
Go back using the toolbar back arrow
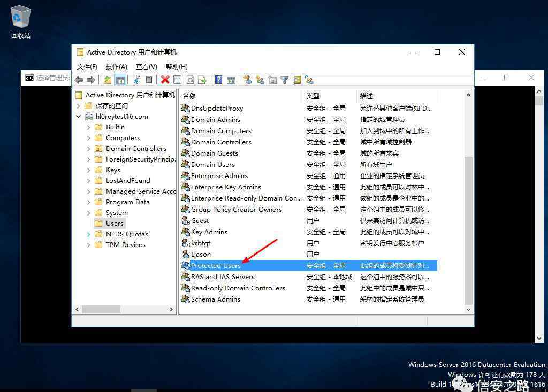79,80
